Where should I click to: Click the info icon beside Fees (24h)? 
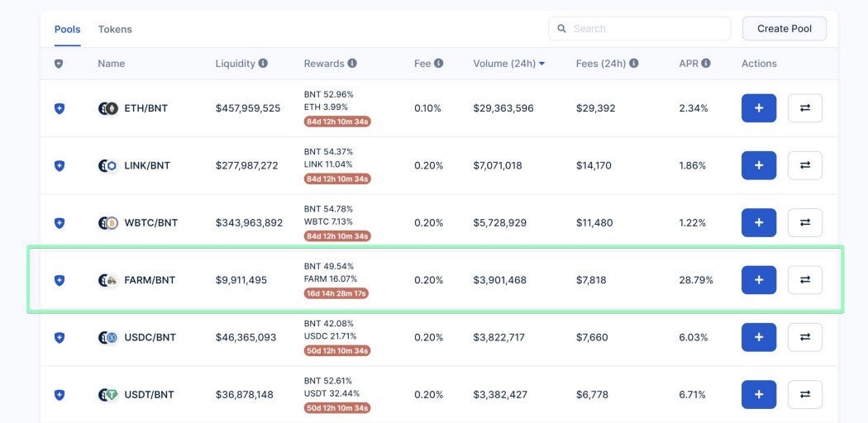[634, 64]
